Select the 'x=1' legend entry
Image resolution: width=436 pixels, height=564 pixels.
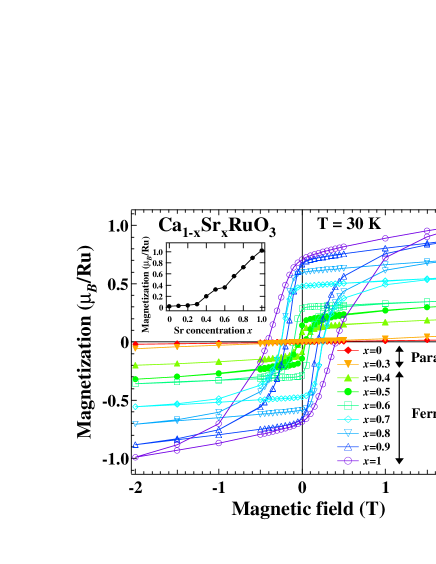(x=359, y=461)
